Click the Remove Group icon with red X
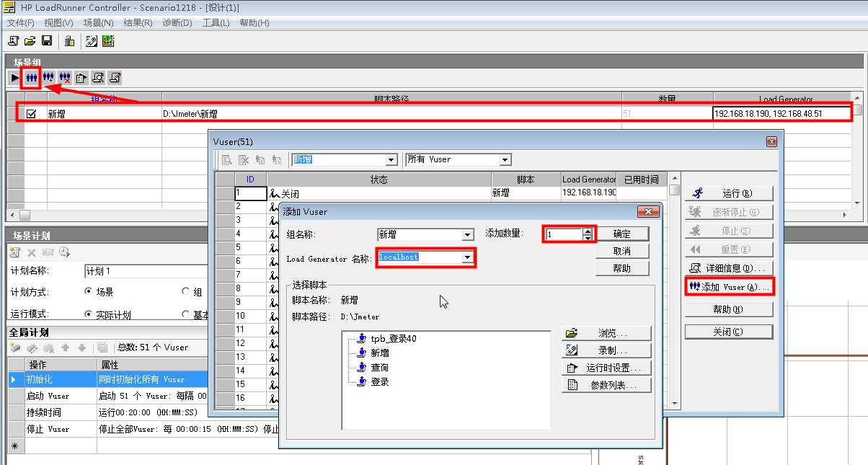Image resolution: width=868 pixels, height=465 pixels. [65, 77]
